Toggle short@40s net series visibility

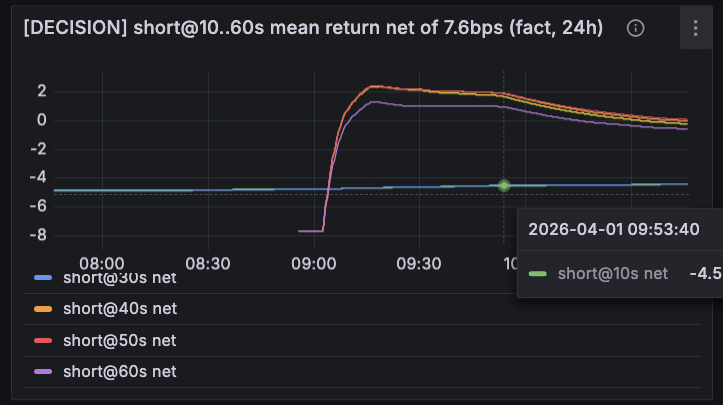[x=120, y=308]
